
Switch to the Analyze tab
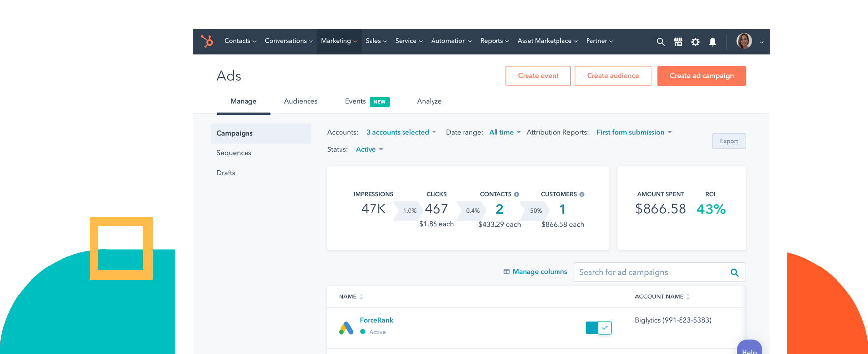[429, 101]
